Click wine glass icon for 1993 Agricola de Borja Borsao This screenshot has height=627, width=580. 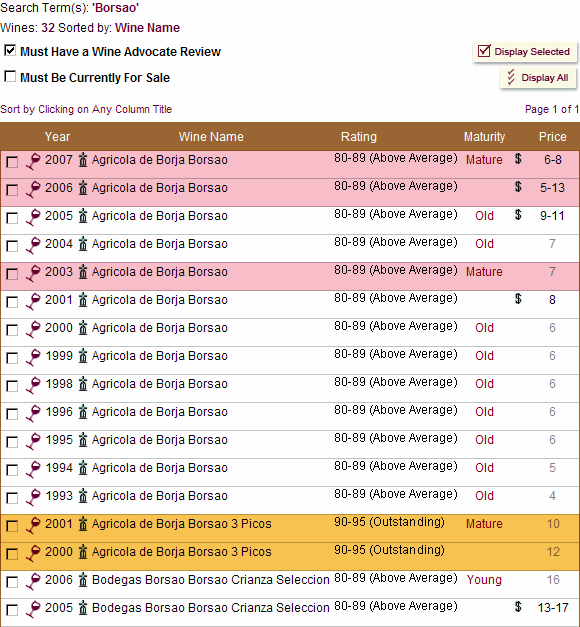(x=33, y=497)
